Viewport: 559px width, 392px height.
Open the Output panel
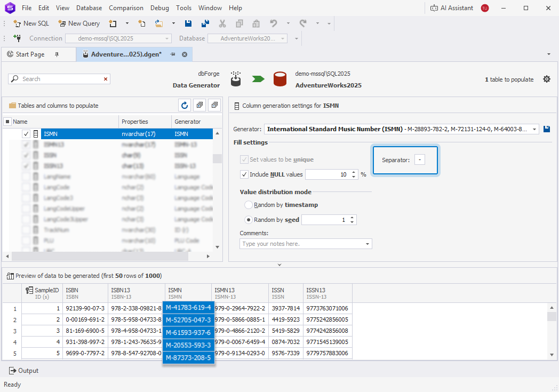click(23, 371)
